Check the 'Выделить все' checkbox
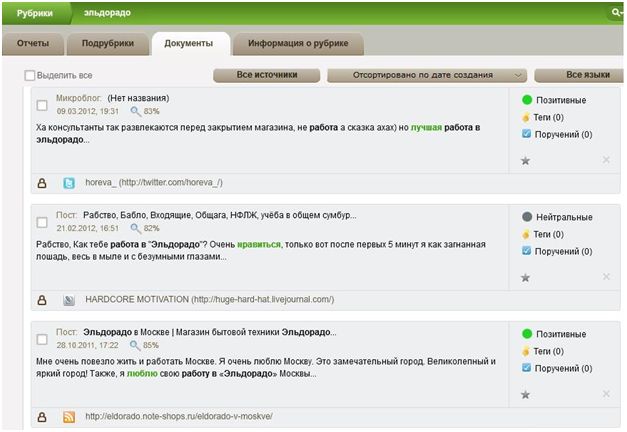627x432 pixels. 30,75
